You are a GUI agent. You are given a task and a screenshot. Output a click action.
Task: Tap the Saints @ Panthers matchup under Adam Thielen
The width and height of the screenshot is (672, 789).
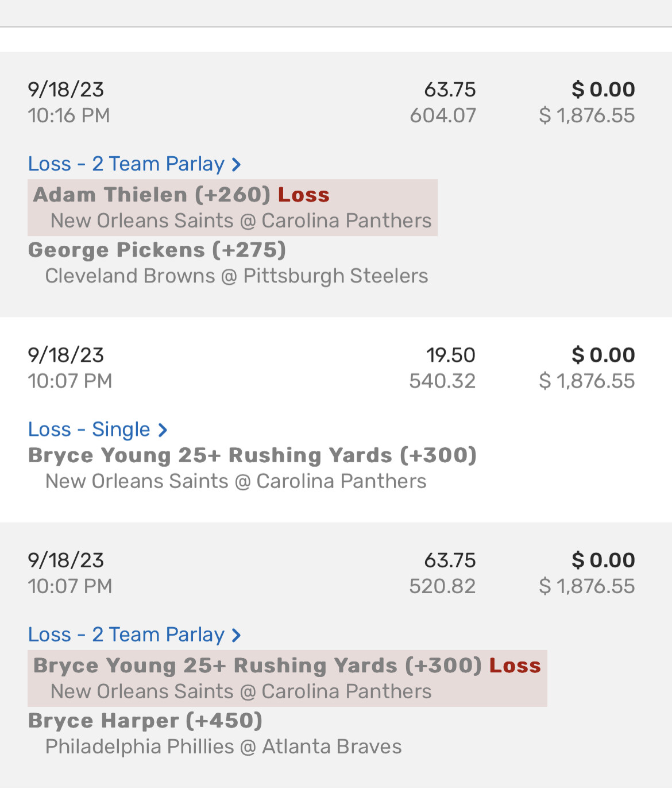241,221
